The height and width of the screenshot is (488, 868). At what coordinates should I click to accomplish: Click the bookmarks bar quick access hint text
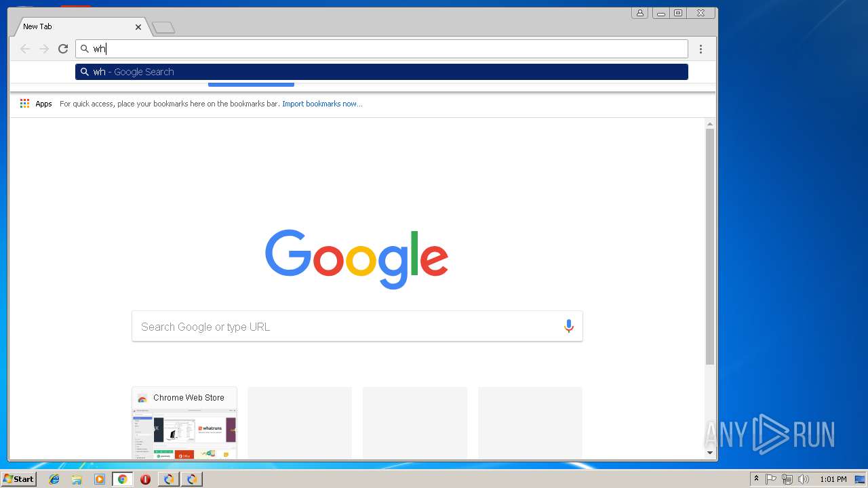(170, 104)
